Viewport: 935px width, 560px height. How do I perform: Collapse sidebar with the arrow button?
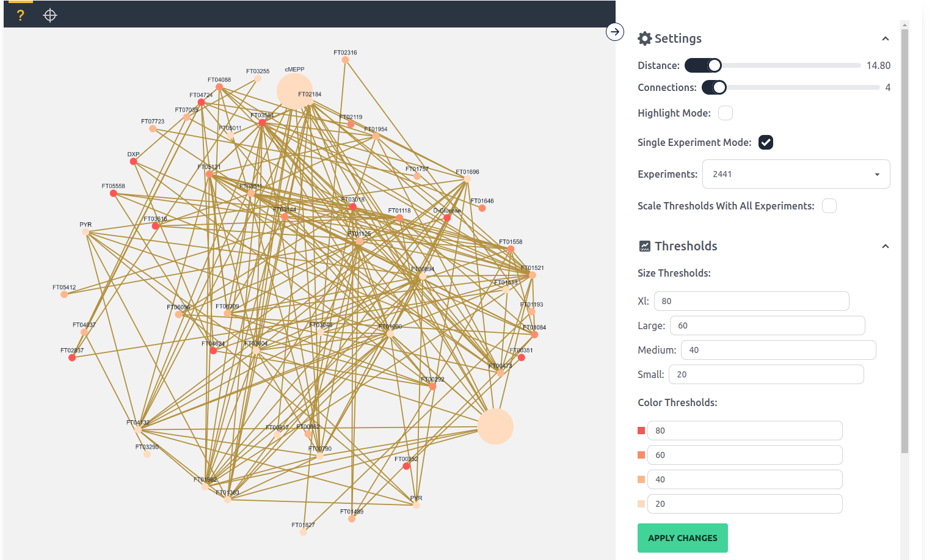[x=615, y=32]
